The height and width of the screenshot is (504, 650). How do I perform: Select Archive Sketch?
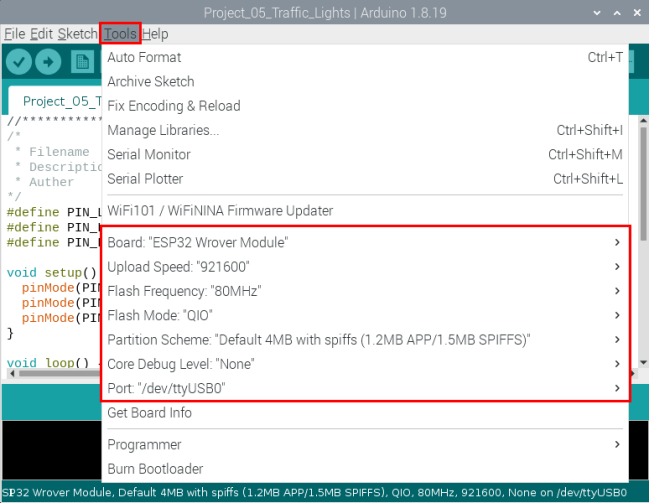(365, 82)
